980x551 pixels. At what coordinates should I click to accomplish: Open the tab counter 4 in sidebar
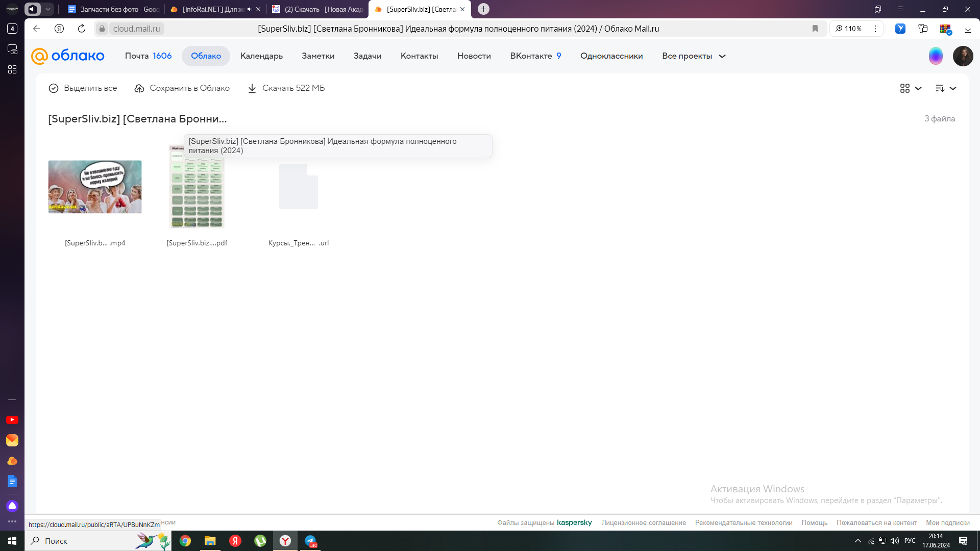(x=12, y=29)
